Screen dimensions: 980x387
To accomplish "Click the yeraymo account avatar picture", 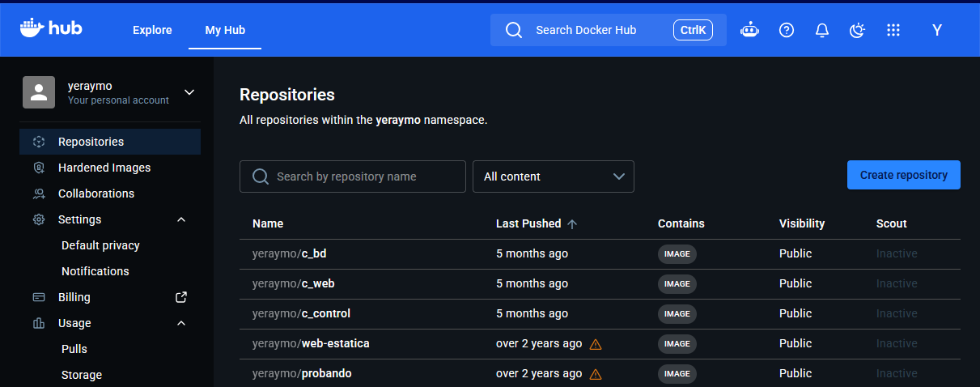I will coord(39,92).
